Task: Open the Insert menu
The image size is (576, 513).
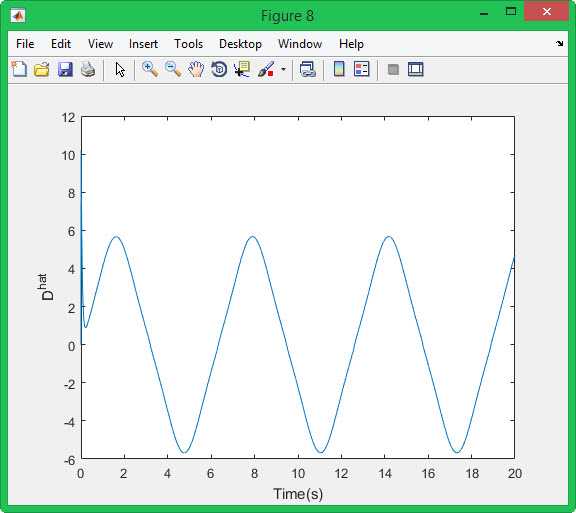Action: pyautogui.click(x=143, y=44)
